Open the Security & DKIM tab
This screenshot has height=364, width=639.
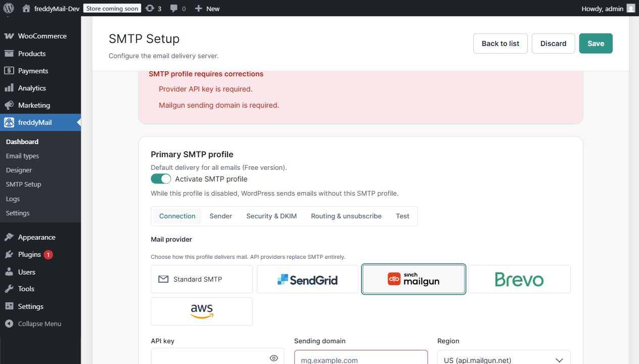[x=271, y=216]
